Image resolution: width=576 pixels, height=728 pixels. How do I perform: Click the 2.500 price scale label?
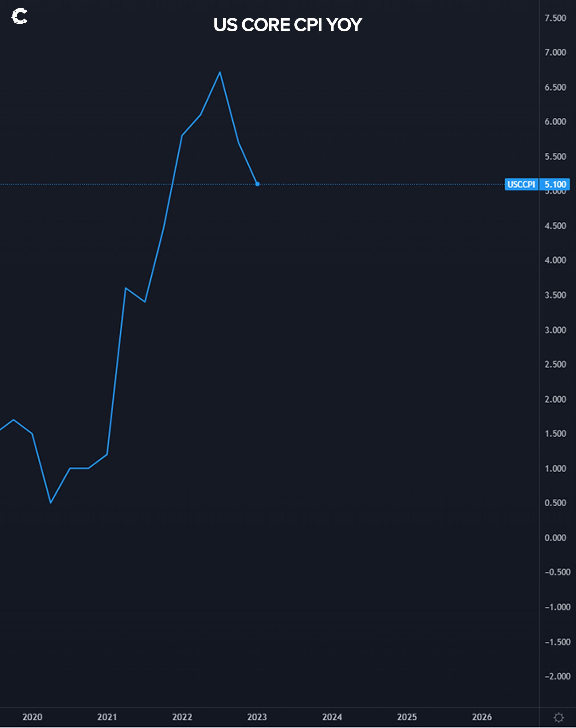[x=555, y=364]
